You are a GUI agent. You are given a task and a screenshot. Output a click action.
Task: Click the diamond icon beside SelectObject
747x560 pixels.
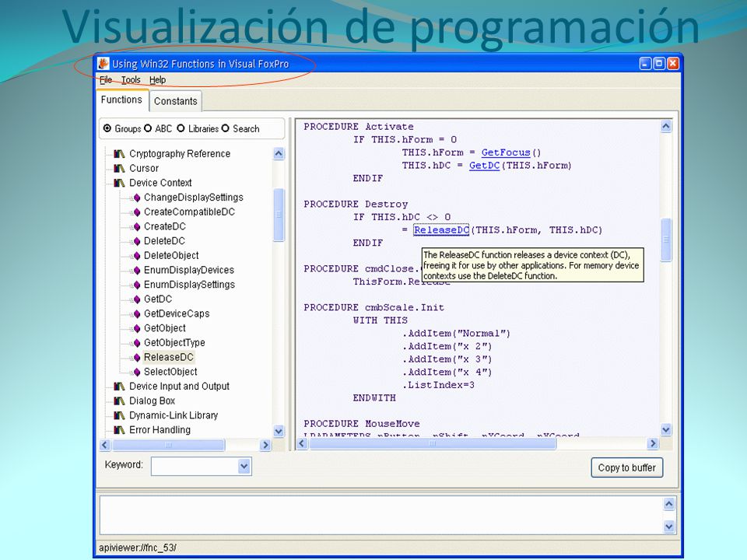pos(137,372)
